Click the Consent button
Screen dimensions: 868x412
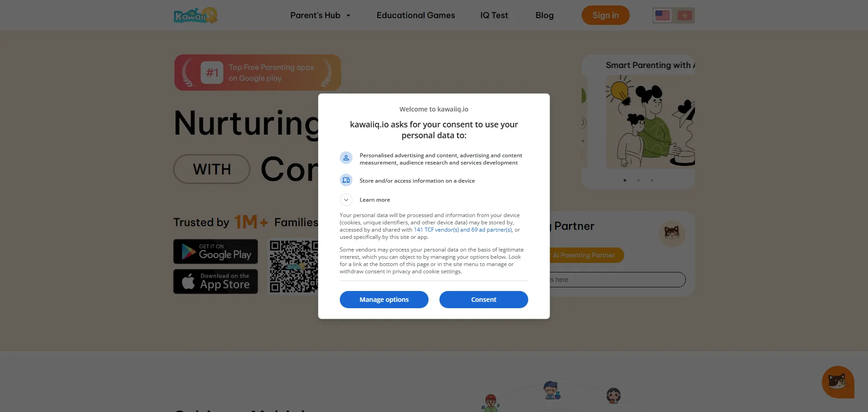click(x=484, y=300)
